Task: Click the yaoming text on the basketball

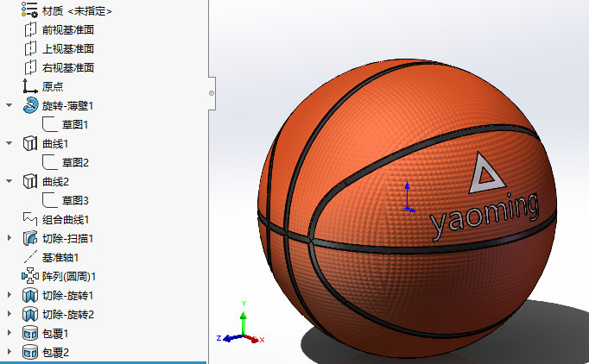Action: point(484,217)
